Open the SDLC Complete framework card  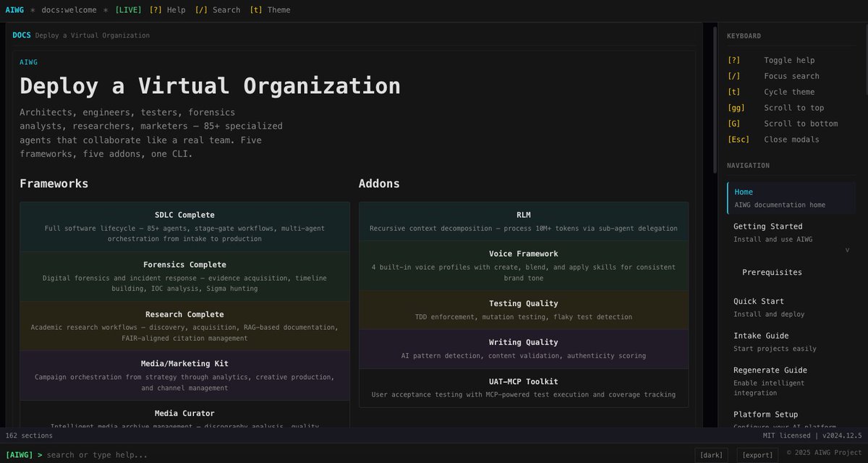(x=184, y=226)
